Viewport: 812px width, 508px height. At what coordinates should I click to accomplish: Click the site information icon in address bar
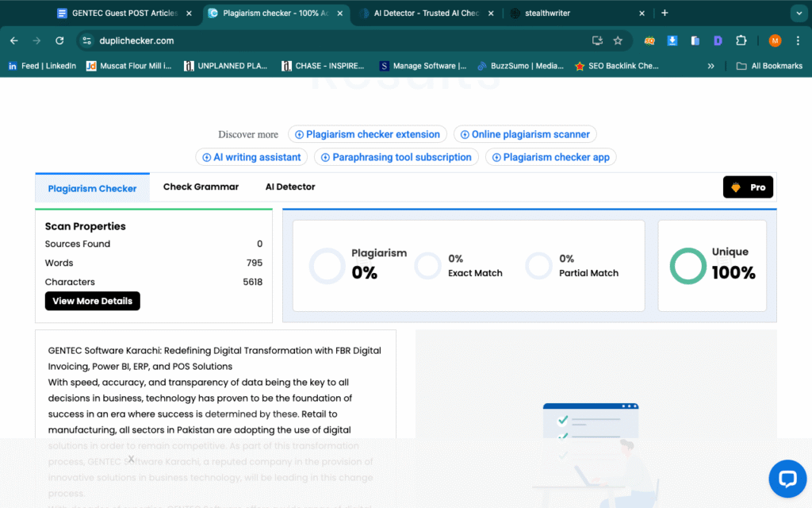click(86, 40)
